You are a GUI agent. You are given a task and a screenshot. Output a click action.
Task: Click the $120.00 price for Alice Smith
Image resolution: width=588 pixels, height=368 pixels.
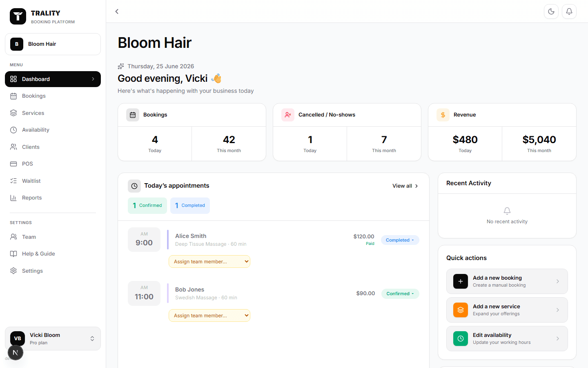(364, 236)
